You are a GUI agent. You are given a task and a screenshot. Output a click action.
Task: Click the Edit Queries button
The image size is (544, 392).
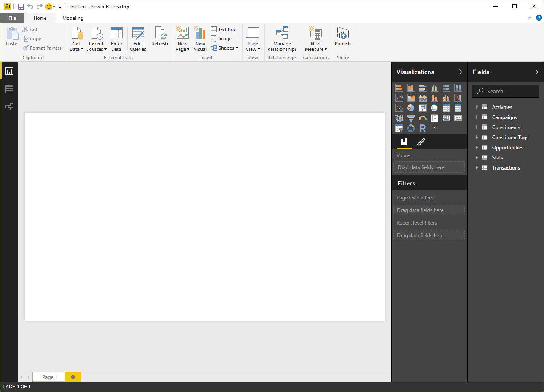pyautogui.click(x=138, y=39)
